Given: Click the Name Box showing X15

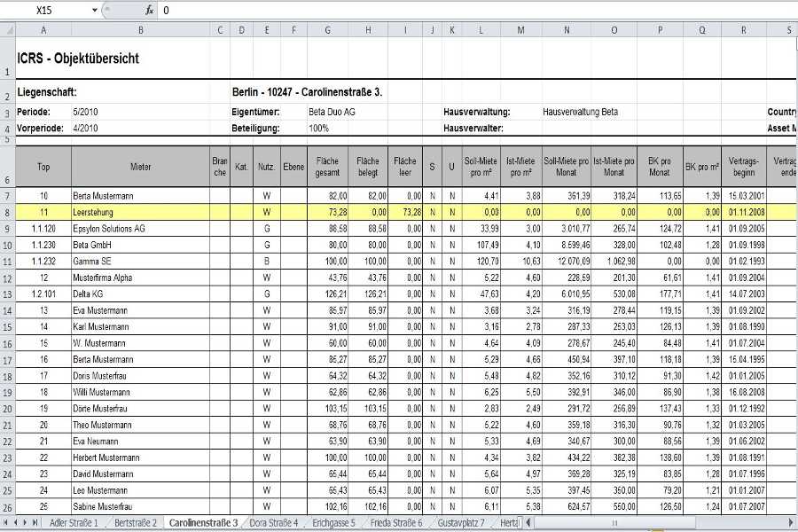Looking at the screenshot, I should (45, 10).
